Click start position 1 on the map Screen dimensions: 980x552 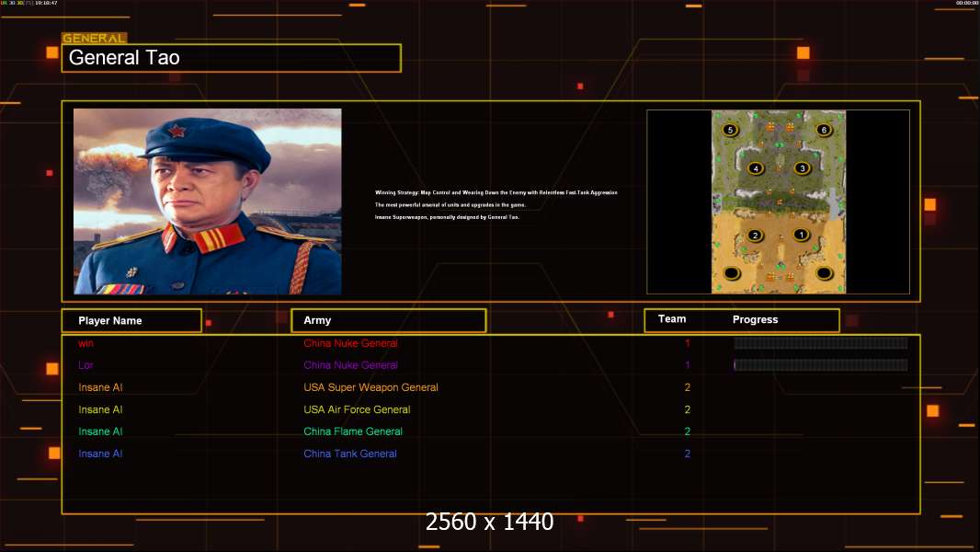tap(802, 235)
